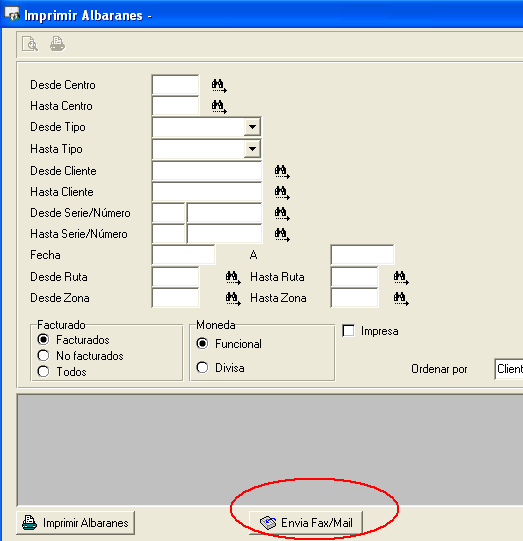Open the Ordenar por combo box
Image resolution: width=523 pixels, height=541 pixels.
(x=509, y=369)
